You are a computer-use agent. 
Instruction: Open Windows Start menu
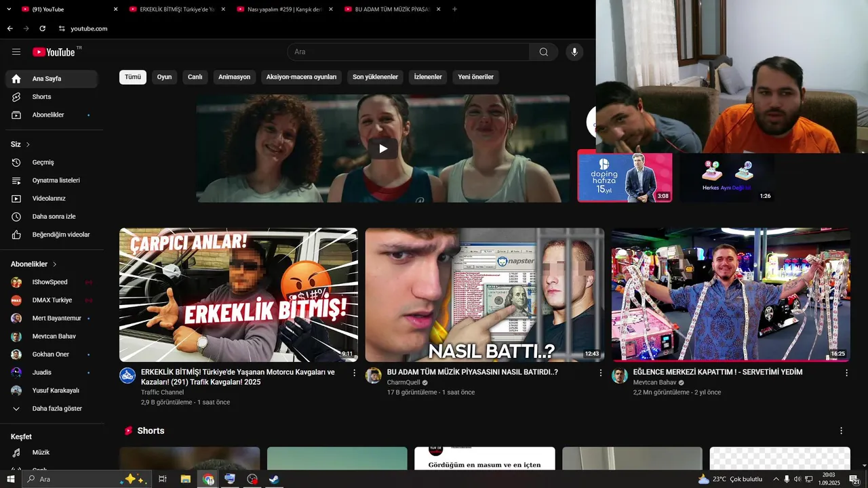point(10,479)
